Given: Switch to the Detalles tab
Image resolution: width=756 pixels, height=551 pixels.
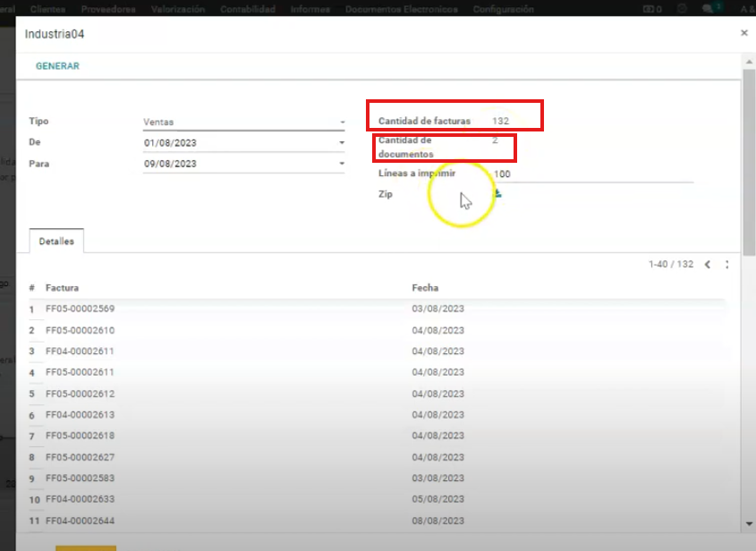Looking at the screenshot, I should [56, 241].
